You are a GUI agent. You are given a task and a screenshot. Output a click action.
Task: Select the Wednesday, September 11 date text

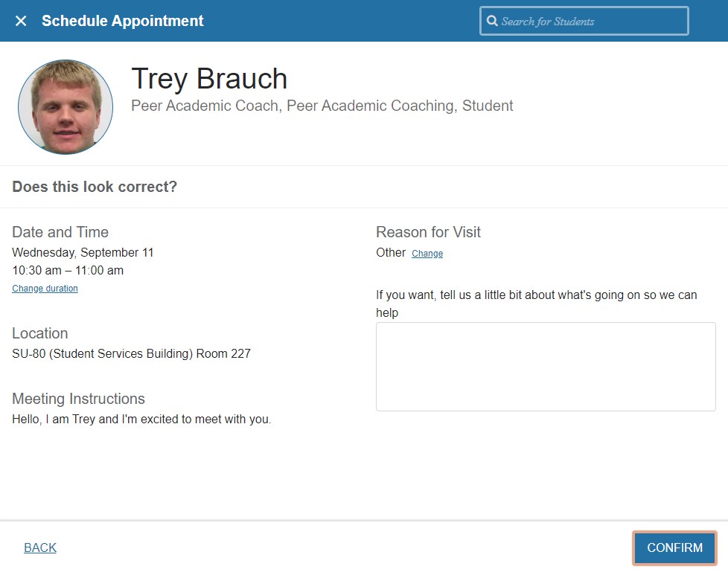tap(83, 252)
